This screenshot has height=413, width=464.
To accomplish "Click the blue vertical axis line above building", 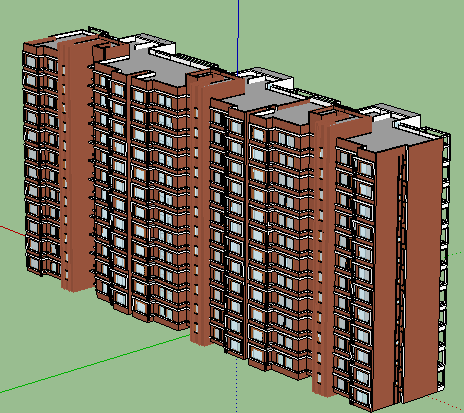I will click(x=238, y=37).
